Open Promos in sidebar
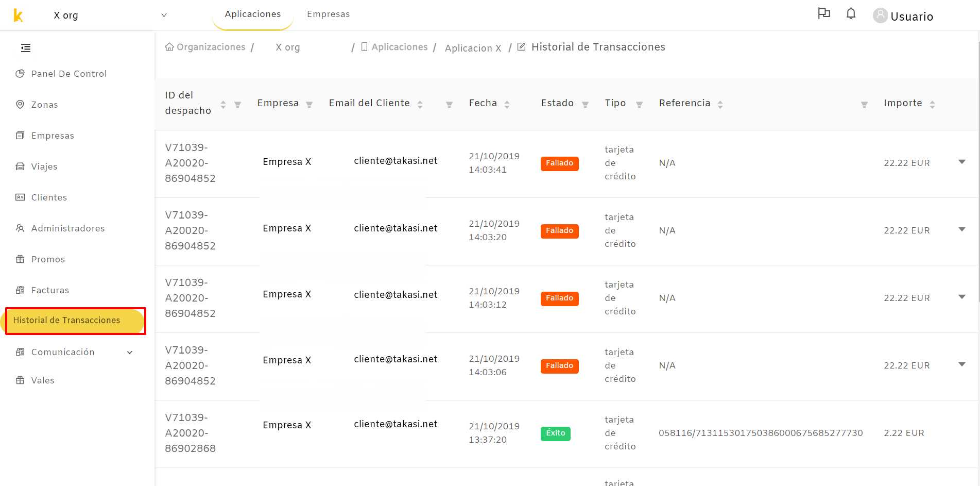The width and height of the screenshot is (980, 486). (x=48, y=259)
